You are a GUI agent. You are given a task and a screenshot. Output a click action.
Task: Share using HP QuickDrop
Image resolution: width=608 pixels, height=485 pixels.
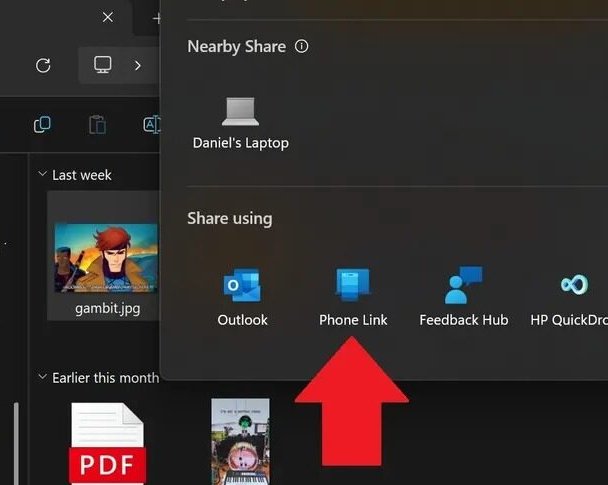(569, 298)
